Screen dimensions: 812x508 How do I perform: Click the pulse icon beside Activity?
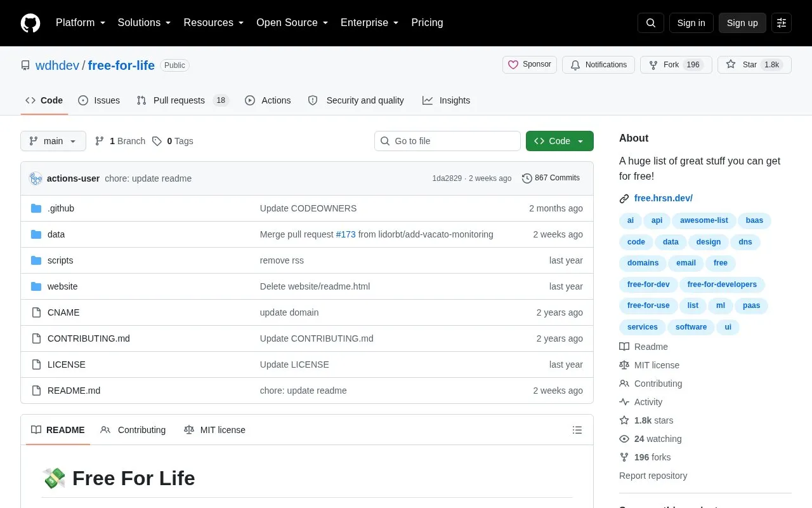coord(624,402)
